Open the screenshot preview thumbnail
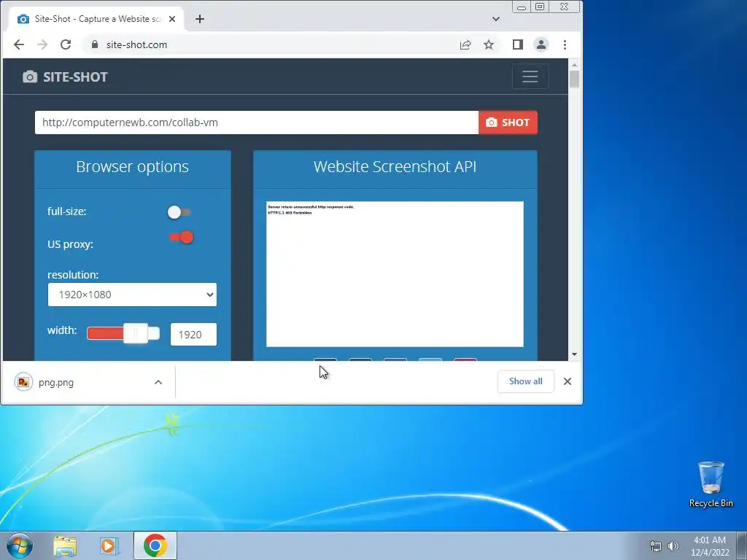 pos(395,274)
